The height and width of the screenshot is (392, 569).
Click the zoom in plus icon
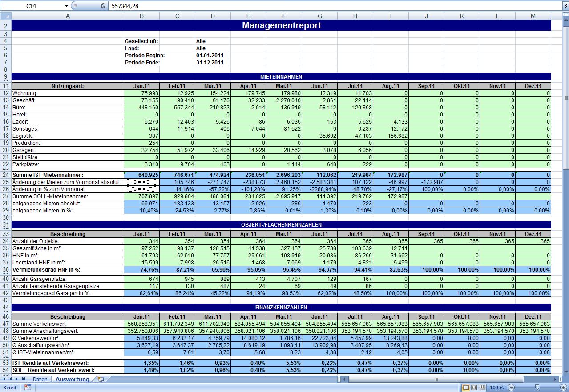(x=564, y=388)
